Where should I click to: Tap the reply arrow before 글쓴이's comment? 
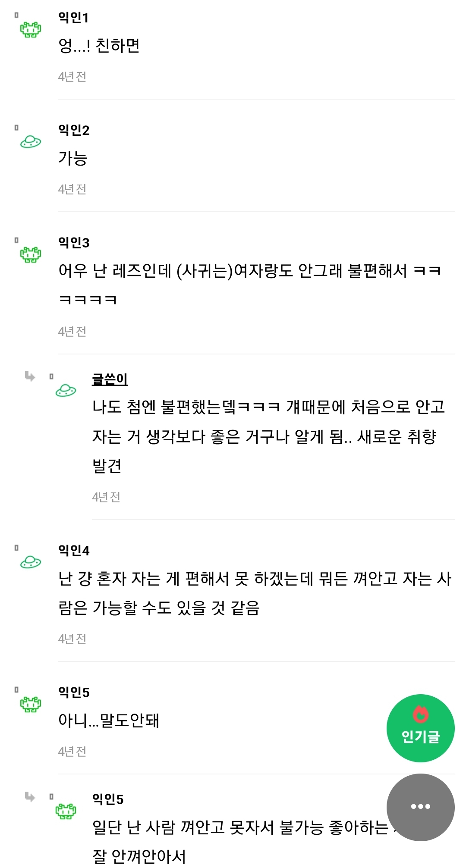30,376
